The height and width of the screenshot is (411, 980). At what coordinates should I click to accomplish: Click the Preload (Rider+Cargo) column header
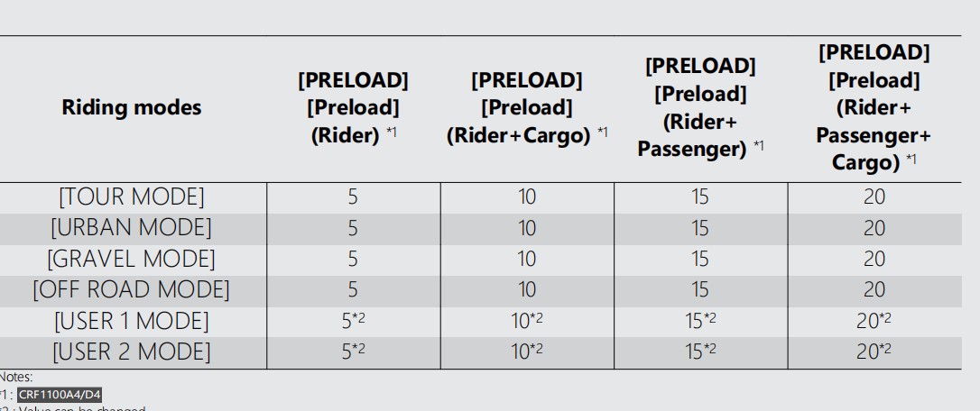527,108
